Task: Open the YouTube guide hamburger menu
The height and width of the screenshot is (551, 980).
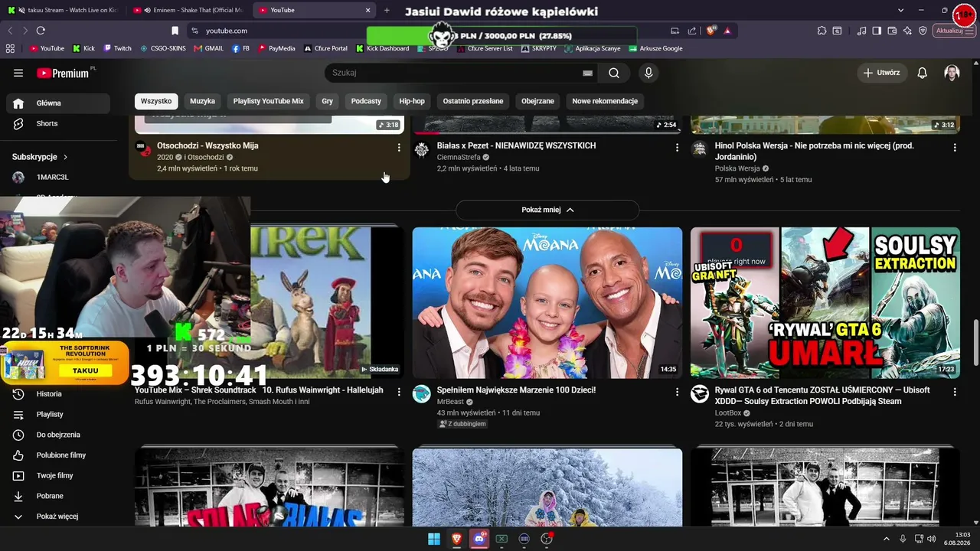Action: click(x=18, y=73)
